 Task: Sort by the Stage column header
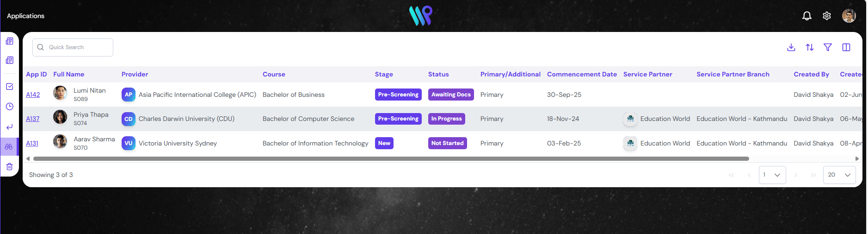(384, 74)
